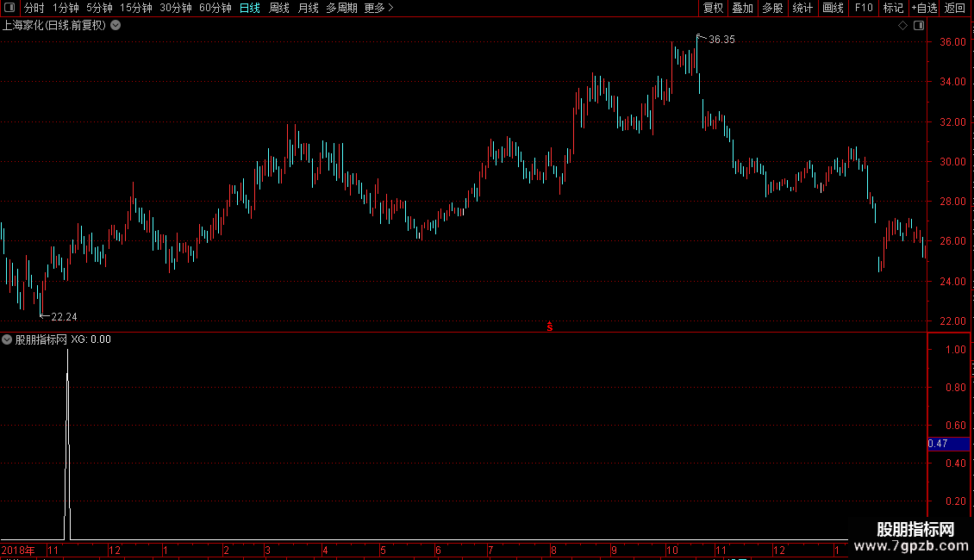Expand the 更多 periods menu
The image size is (974, 560).
(379, 8)
